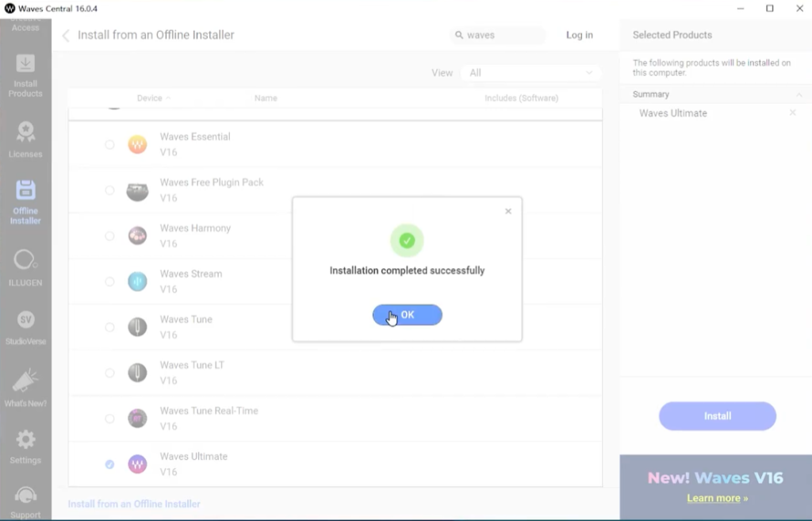Close the installation completed dialog
Screen dimensions: 812x521
(508, 211)
